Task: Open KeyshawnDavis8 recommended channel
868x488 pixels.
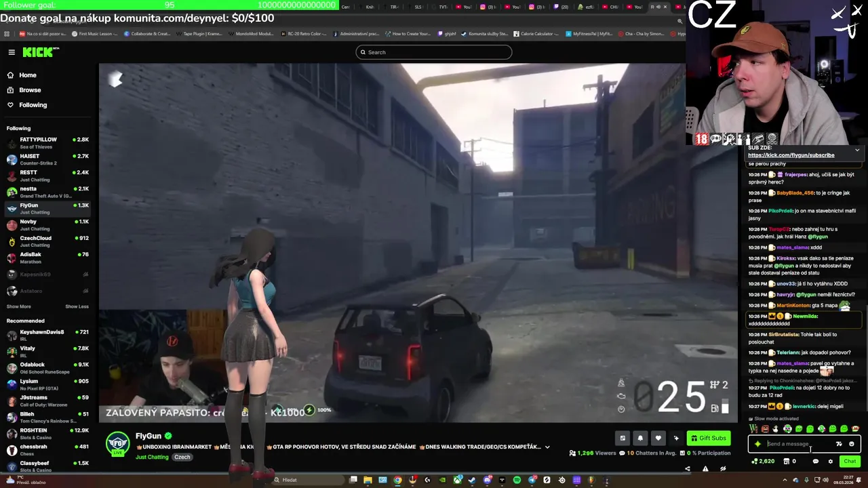Action: (x=47, y=335)
